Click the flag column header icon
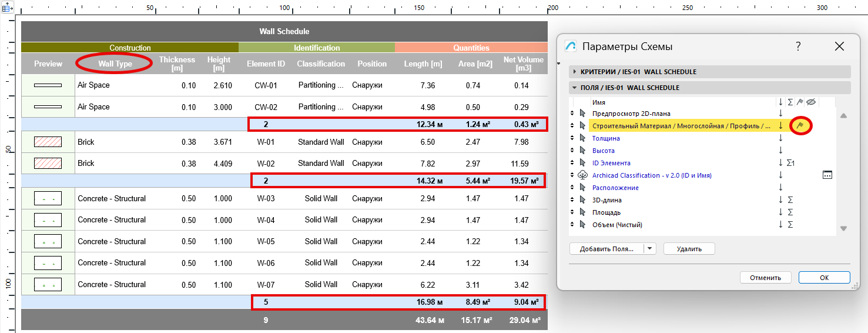This screenshot has width=868, height=333. click(x=800, y=102)
